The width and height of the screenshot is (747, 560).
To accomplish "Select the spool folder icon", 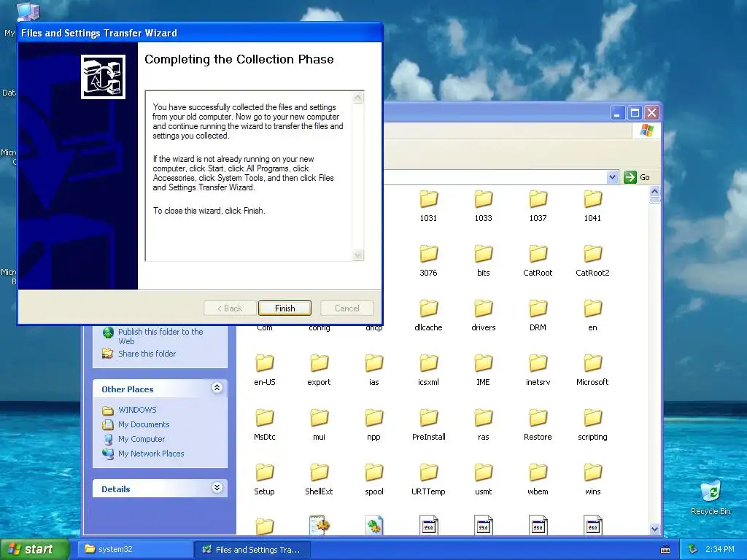I will coord(374,472).
